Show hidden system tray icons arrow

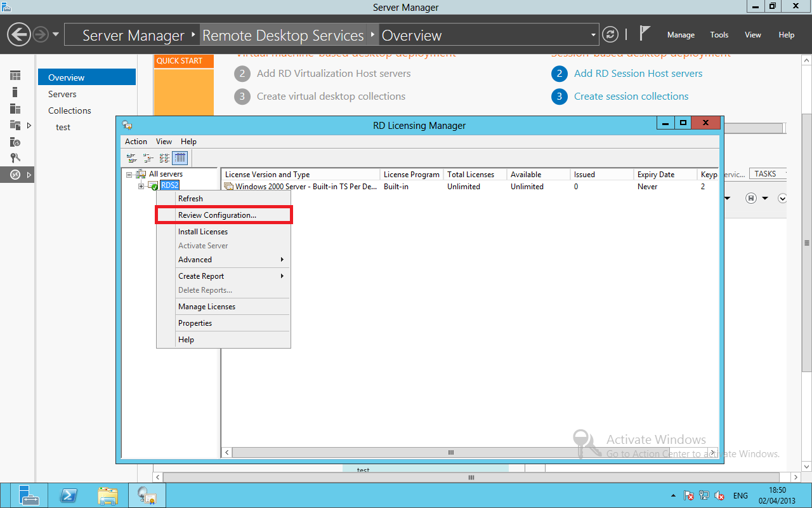tap(673, 495)
